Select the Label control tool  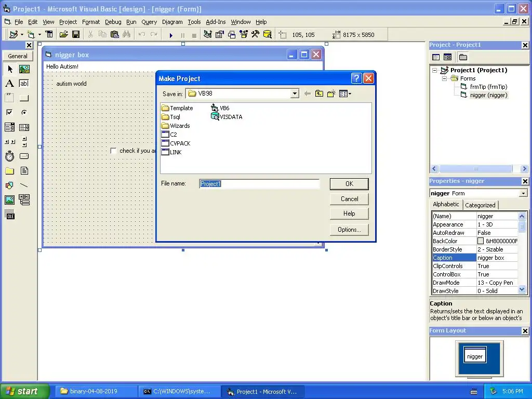pos(10,84)
